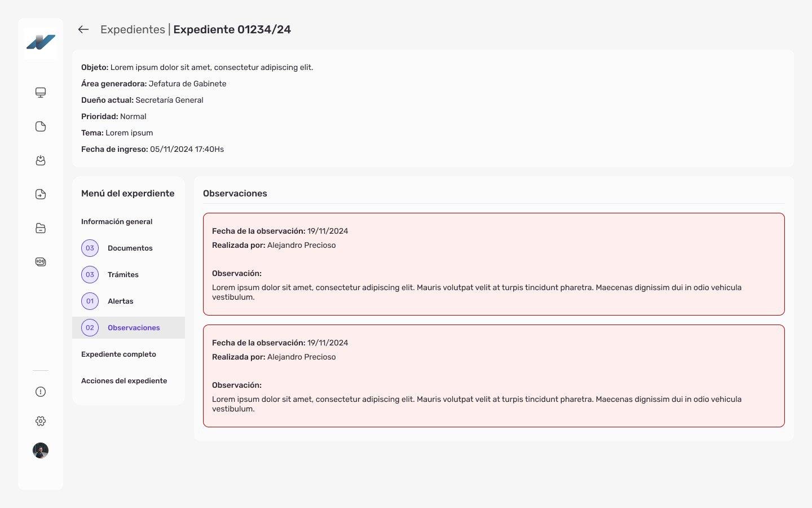Open the folder archive sidebar icon
This screenshot has height=508, width=812.
click(41, 228)
